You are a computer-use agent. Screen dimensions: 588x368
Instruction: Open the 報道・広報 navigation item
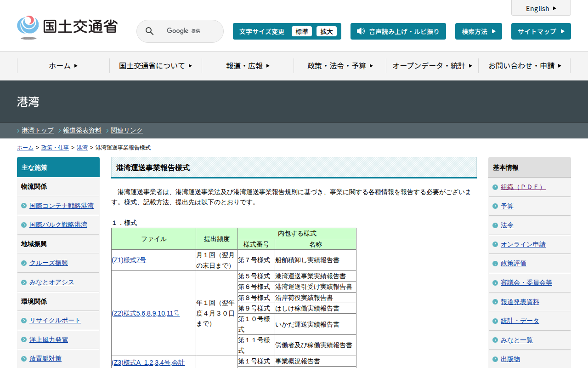248,66
